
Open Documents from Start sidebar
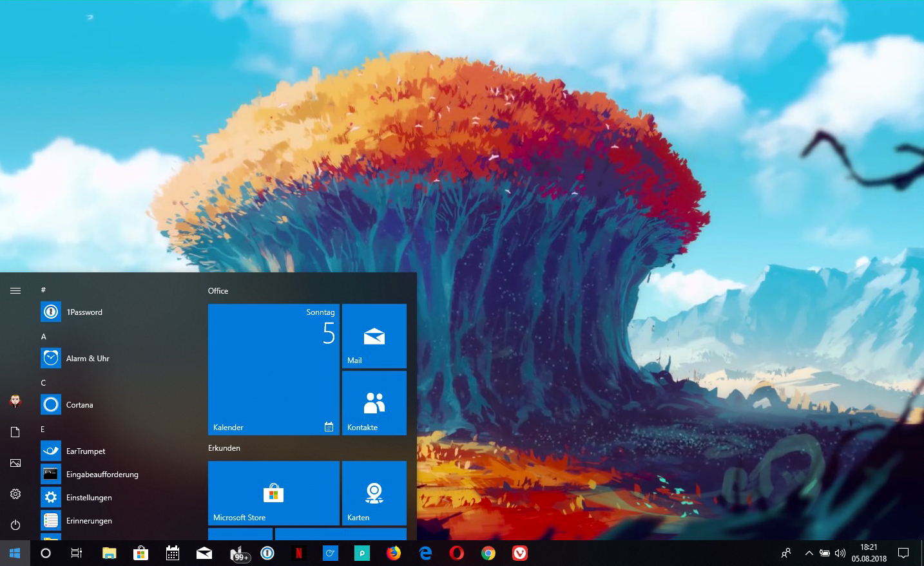click(15, 432)
